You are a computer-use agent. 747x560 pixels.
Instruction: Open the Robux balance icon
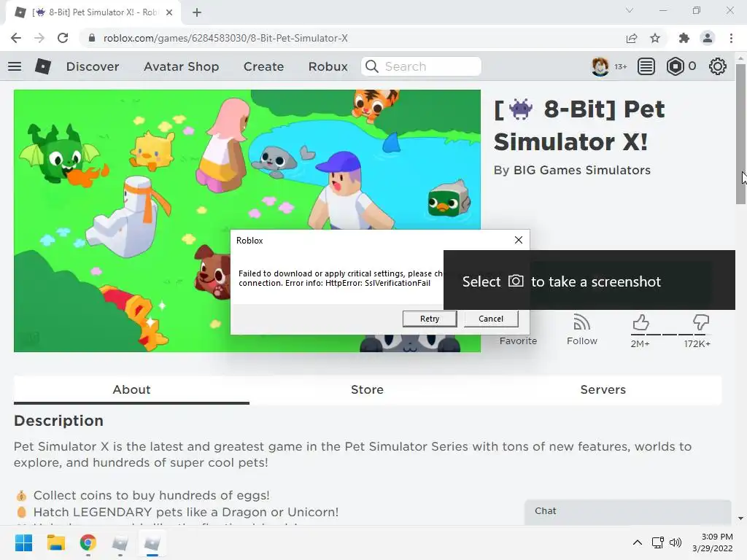click(676, 66)
